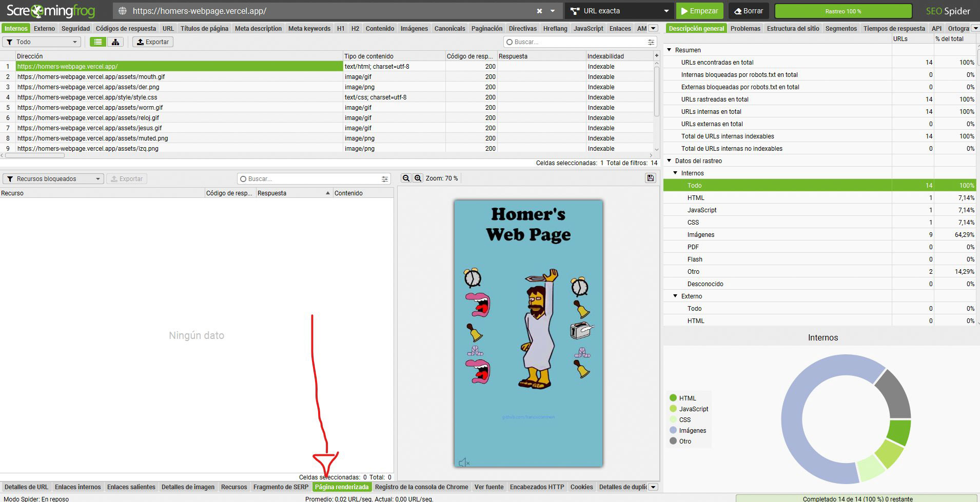
Task: Clear the URL field with the X icon
Action: (x=539, y=11)
